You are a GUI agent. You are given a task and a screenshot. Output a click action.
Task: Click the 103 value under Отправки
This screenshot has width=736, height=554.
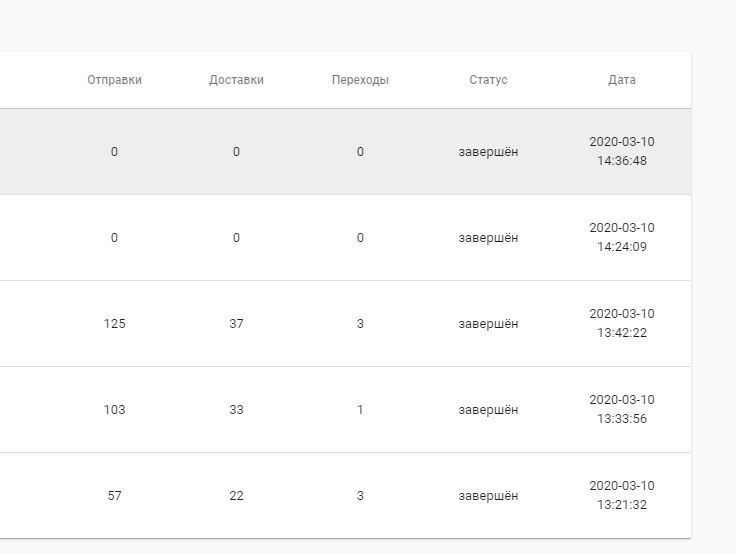(x=114, y=409)
